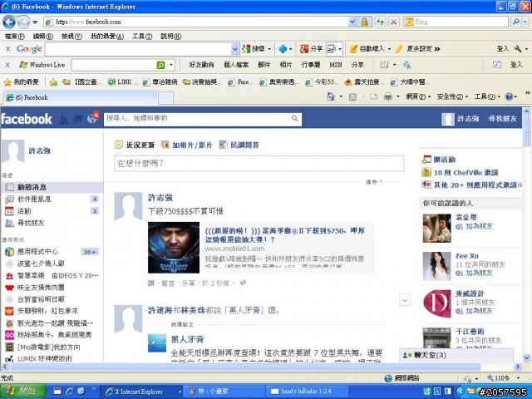This screenshot has height=399, width=532.
Task: Click 動態消息 news feed in sidebar
Action: click(x=52, y=187)
